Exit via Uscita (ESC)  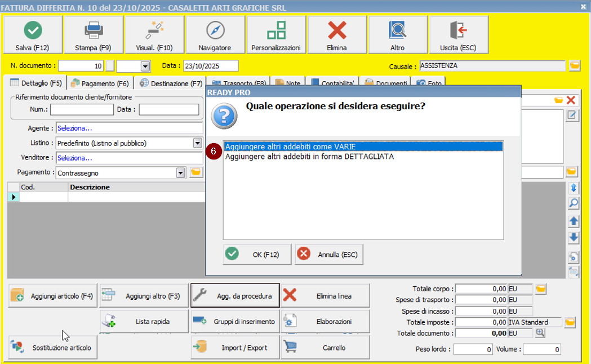click(458, 35)
